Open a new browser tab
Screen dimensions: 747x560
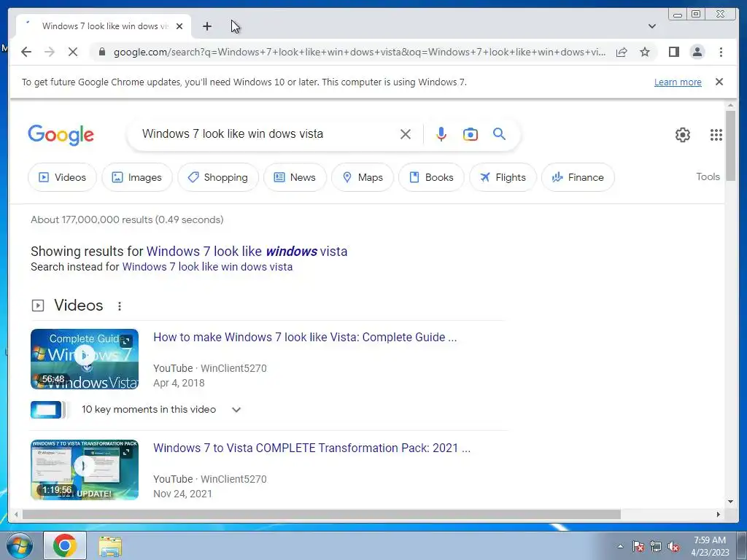coord(206,26)
